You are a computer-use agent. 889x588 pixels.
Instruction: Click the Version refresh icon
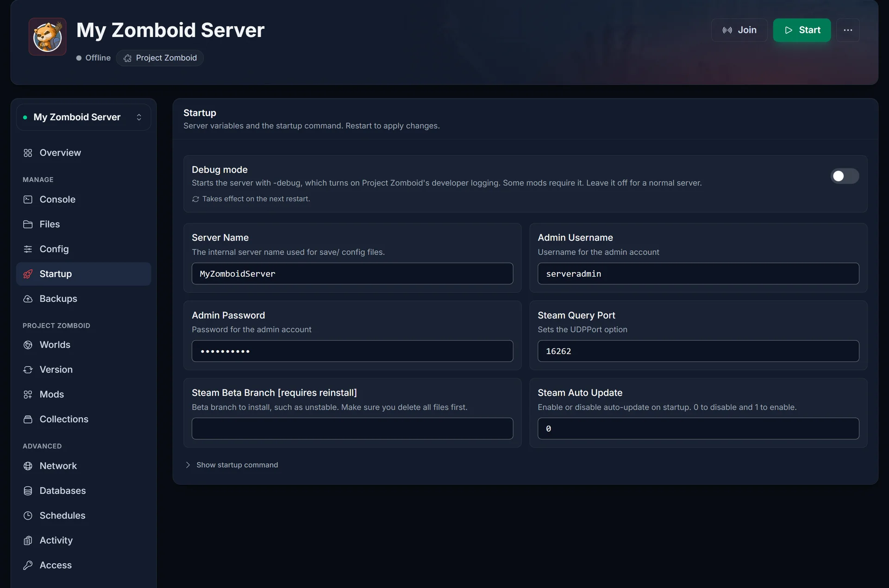tap(28, 370)
